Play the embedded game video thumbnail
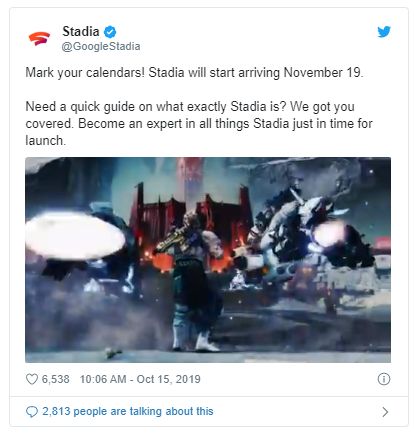Viewport: 414px width, 434px height. (208, 260)
